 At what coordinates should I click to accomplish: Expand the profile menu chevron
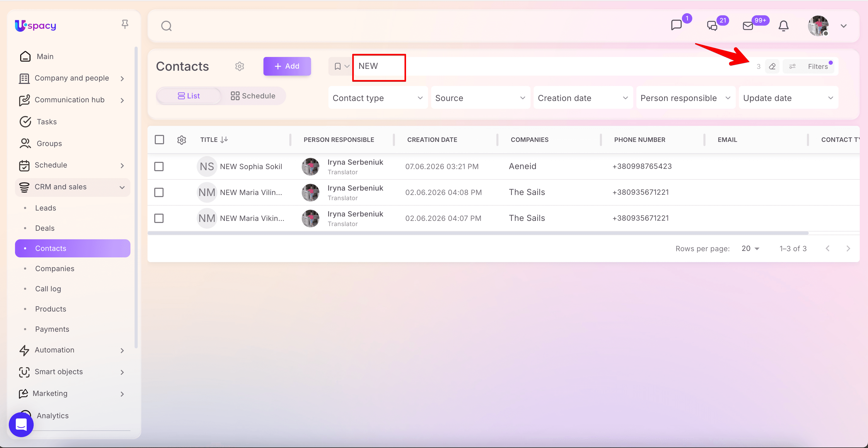pyautogui.click(x=843, y=26)
